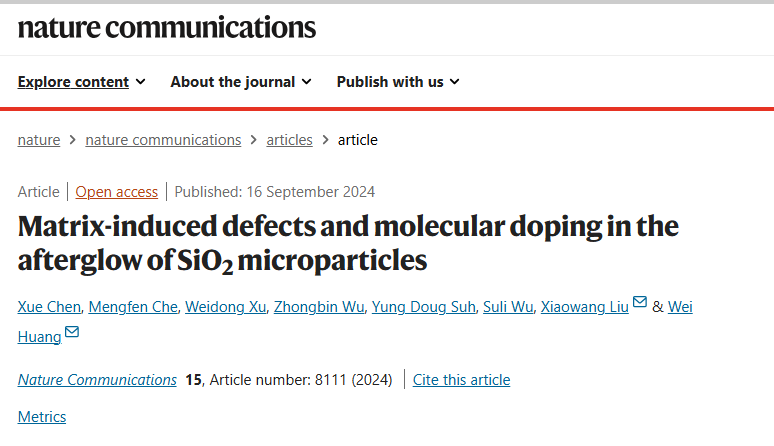Open author Zhongbin Wu link

pyautogui.click(x=319, y=307)
